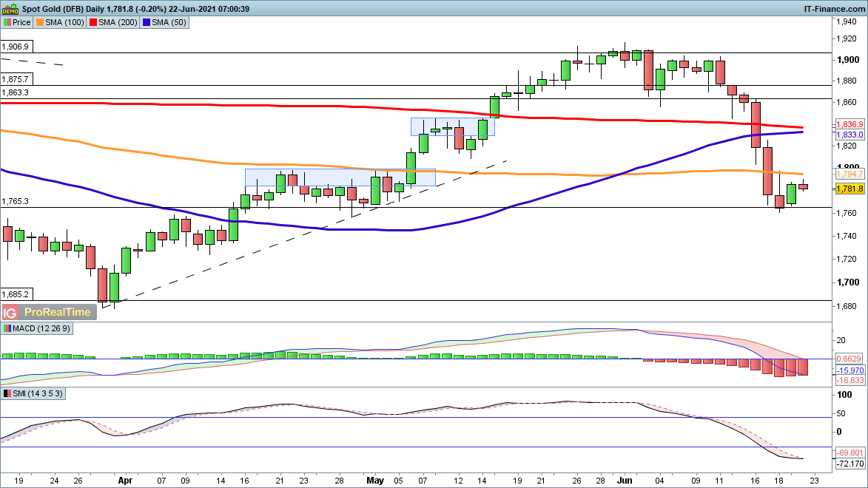Click the Price candlestick legend icon

[7, 22]
